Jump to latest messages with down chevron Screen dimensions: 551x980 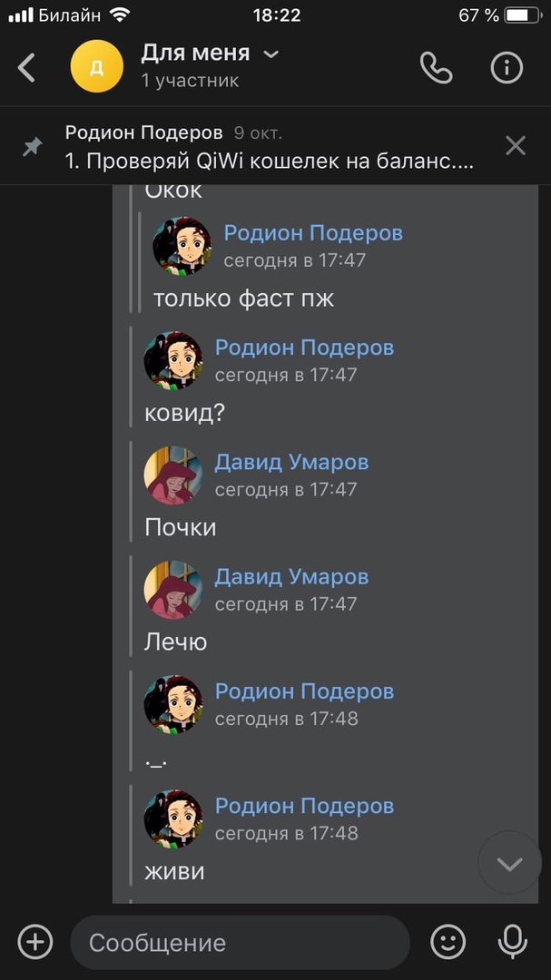point(510,864)
